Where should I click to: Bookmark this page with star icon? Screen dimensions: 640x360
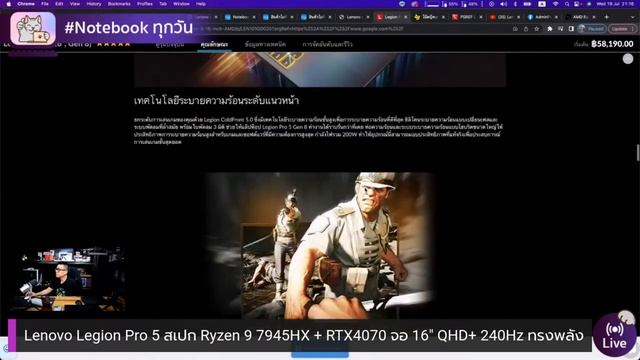click(536, 29)
